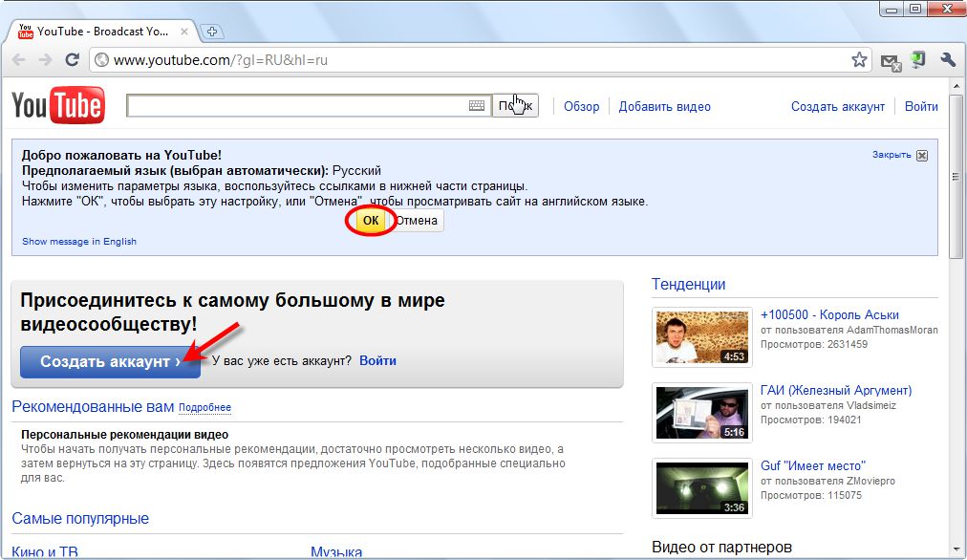Open a new tab with plus button
This screenshot has width=967, height=560.
212,32
